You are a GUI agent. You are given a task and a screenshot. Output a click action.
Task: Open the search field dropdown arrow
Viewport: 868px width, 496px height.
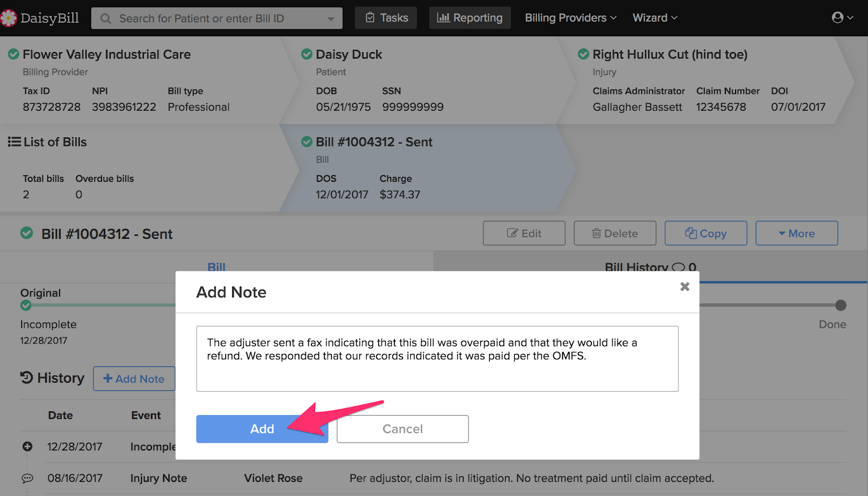click(x=330, y=19)
